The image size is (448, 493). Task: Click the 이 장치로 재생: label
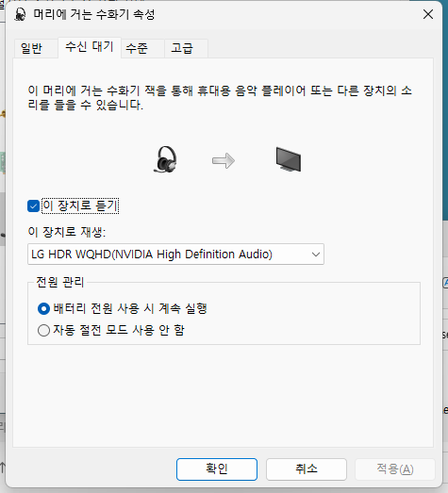click(67, 232)
